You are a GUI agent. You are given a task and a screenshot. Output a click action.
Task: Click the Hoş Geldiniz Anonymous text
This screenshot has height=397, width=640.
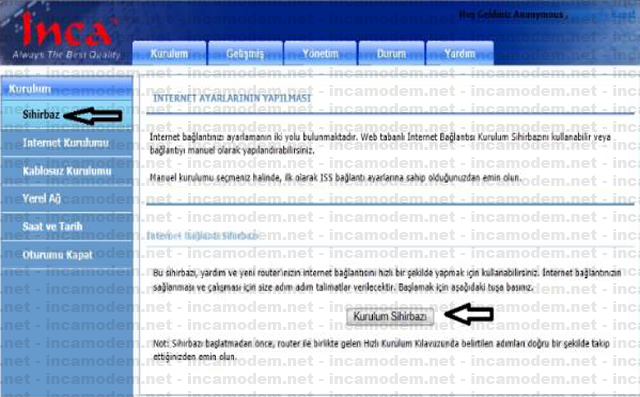point(511,15)
